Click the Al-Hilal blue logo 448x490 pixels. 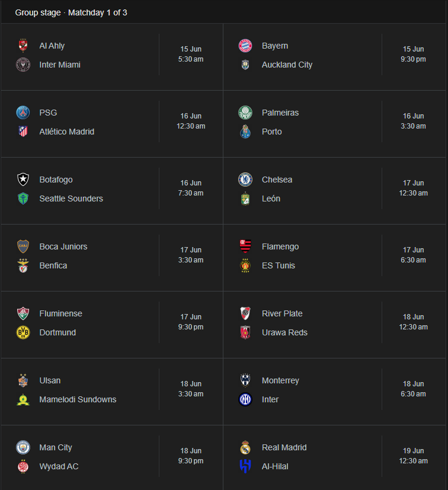[245, 466]
